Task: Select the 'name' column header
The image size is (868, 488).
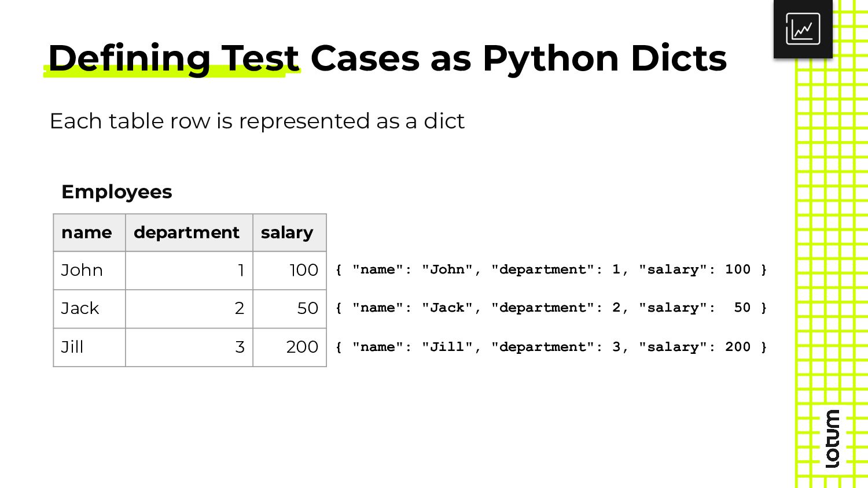Action: [89, 232]
